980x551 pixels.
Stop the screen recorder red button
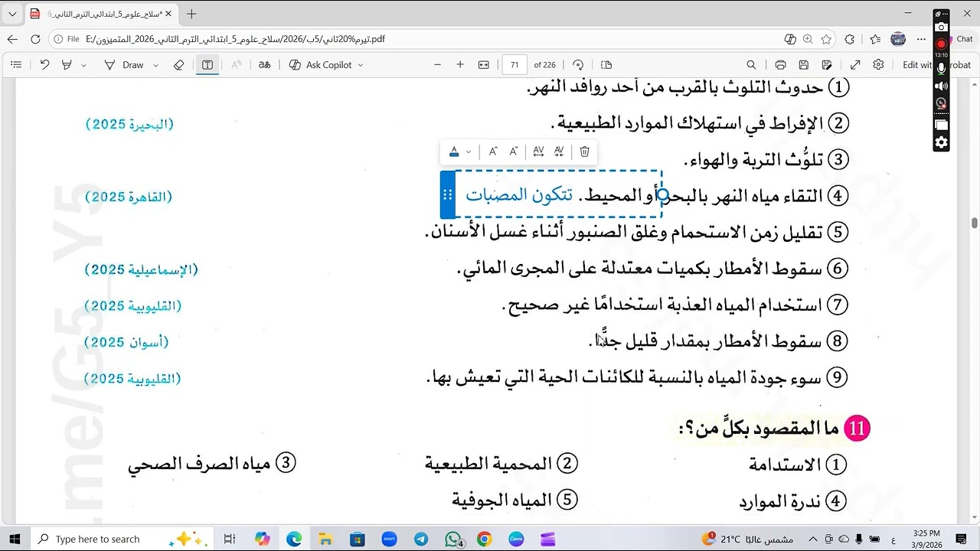click(x=942, y=44)
